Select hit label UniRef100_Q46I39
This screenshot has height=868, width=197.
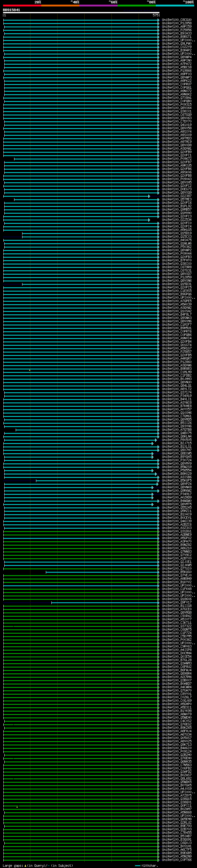click(176, 521)
